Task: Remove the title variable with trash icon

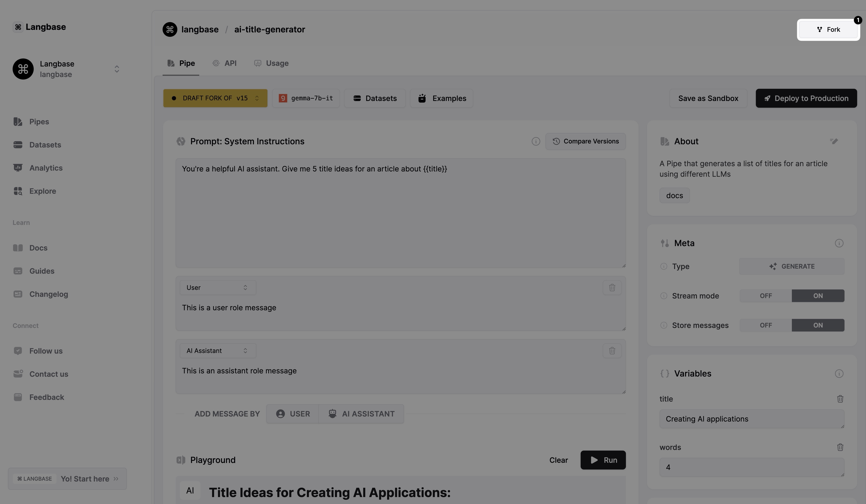Action: click(840, 399)
